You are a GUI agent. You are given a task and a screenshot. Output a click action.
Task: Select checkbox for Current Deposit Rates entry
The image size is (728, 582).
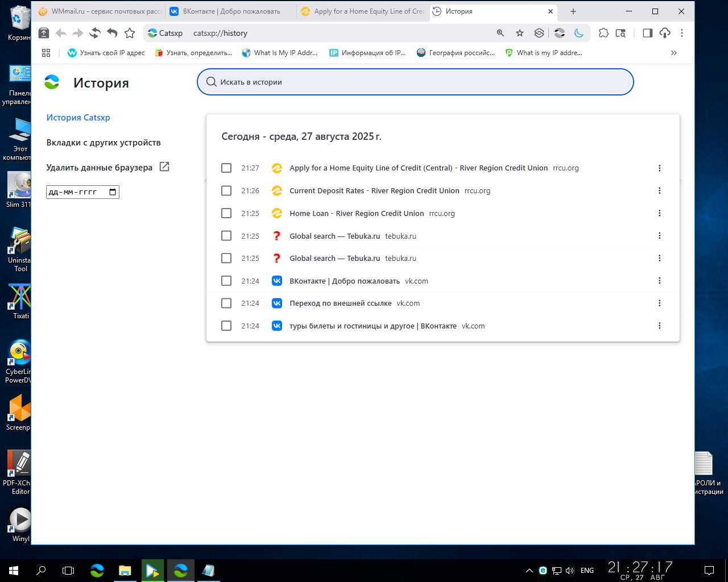(226, 190)
